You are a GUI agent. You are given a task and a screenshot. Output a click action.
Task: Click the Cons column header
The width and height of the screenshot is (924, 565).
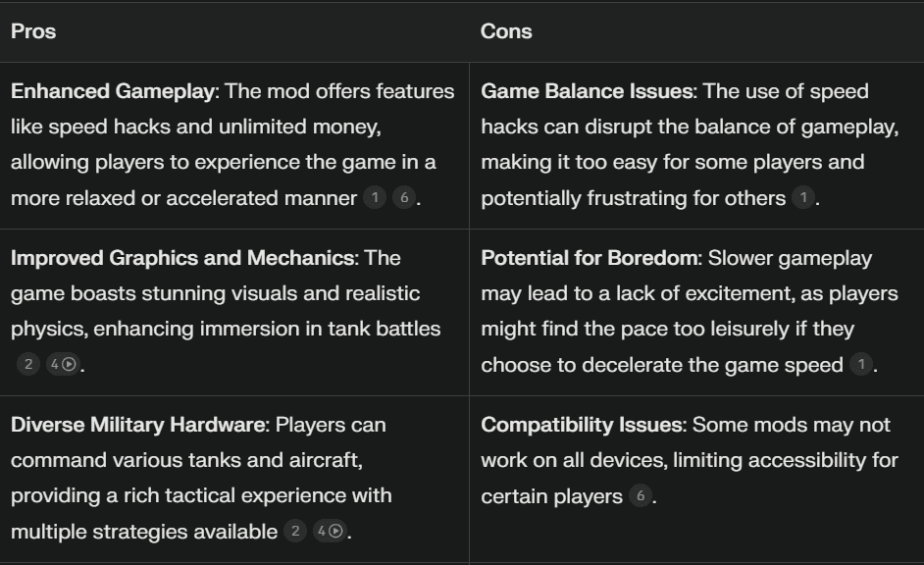click(506, 31)
